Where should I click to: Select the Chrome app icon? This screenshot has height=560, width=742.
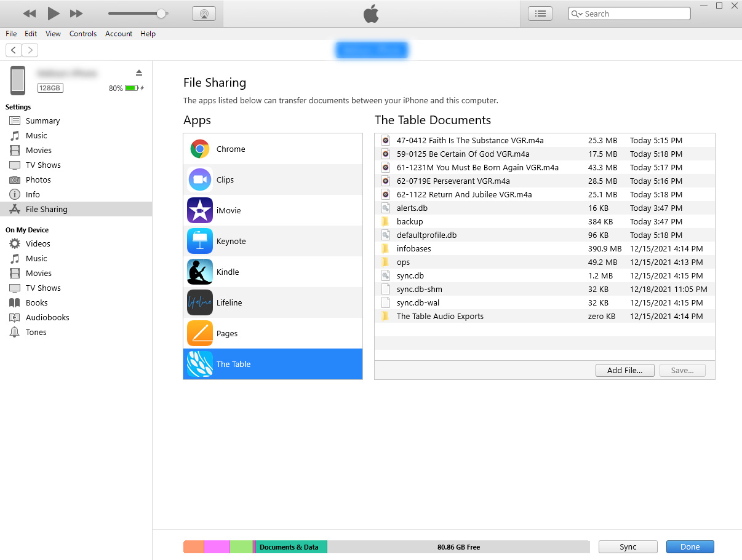[200, 149]
